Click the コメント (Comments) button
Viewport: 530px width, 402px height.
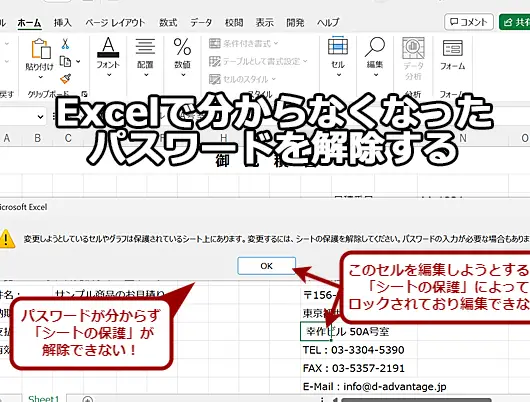[468, 22]
